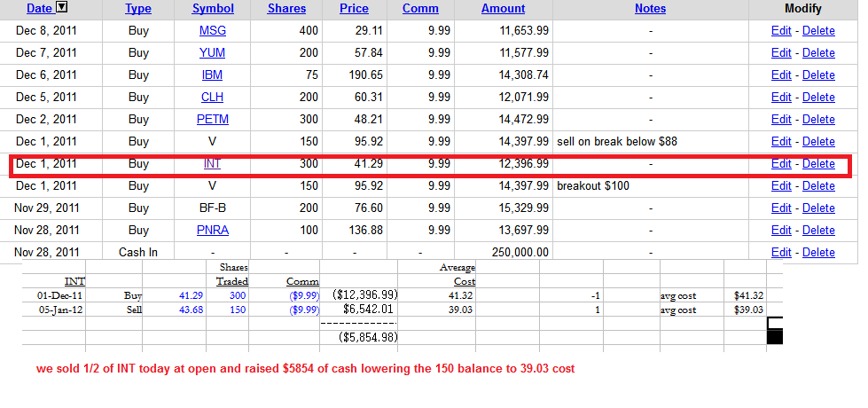Select the 'breakout $100' note
The height and width of the screenshot is (408, 868).
point(593,186)
